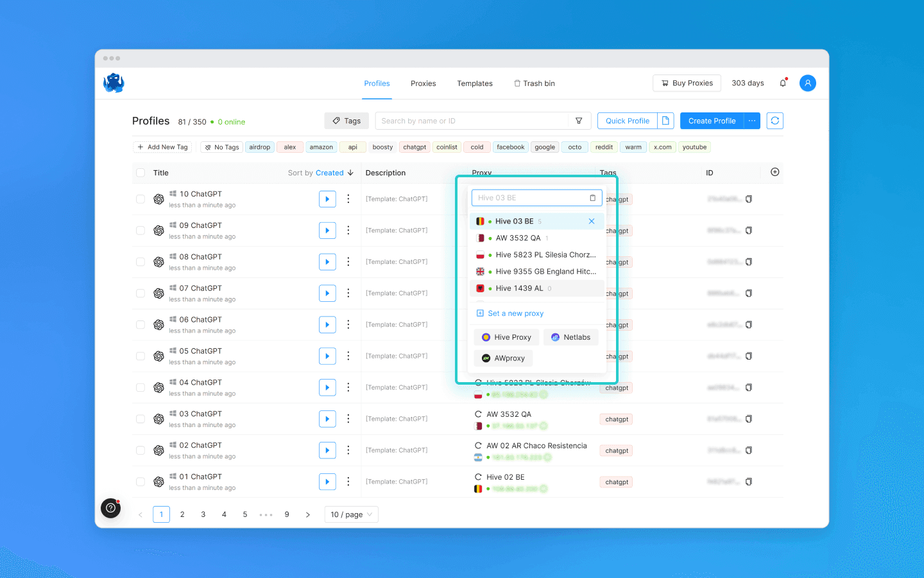Viewport: 924px width, 578px height.
Task: Click the Quick Profile button
Action: click(x=628, y=121)
